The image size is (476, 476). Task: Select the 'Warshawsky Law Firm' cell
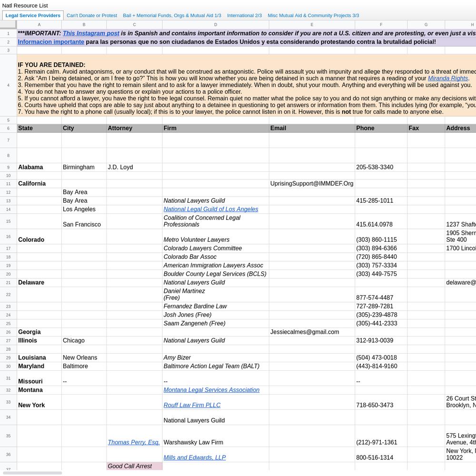coord(216,436)
